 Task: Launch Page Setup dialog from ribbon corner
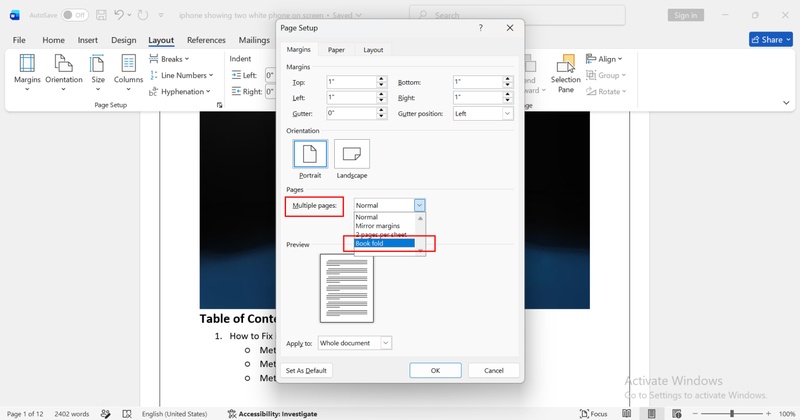[x=219, y=105]
